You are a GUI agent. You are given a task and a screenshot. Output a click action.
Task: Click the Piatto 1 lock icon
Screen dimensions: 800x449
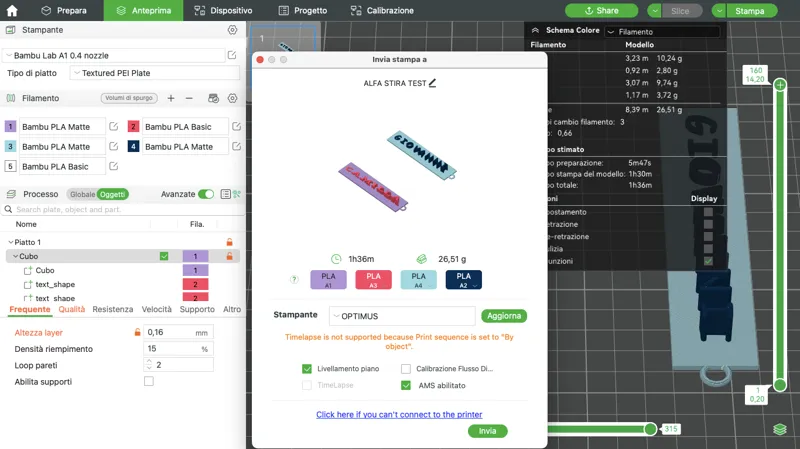[230, 242]
